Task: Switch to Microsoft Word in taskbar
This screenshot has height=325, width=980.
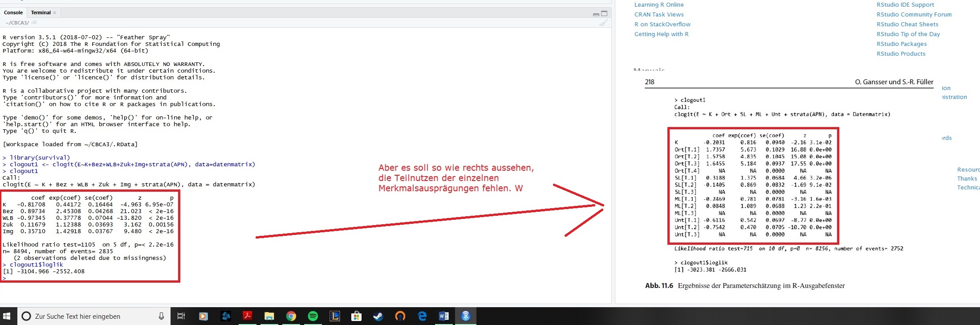Action: (x=443, y=316)
